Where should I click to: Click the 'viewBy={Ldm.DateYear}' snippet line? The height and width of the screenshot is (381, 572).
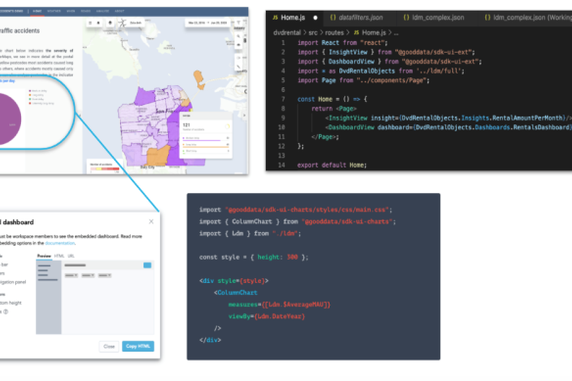(x=266, y=316)
